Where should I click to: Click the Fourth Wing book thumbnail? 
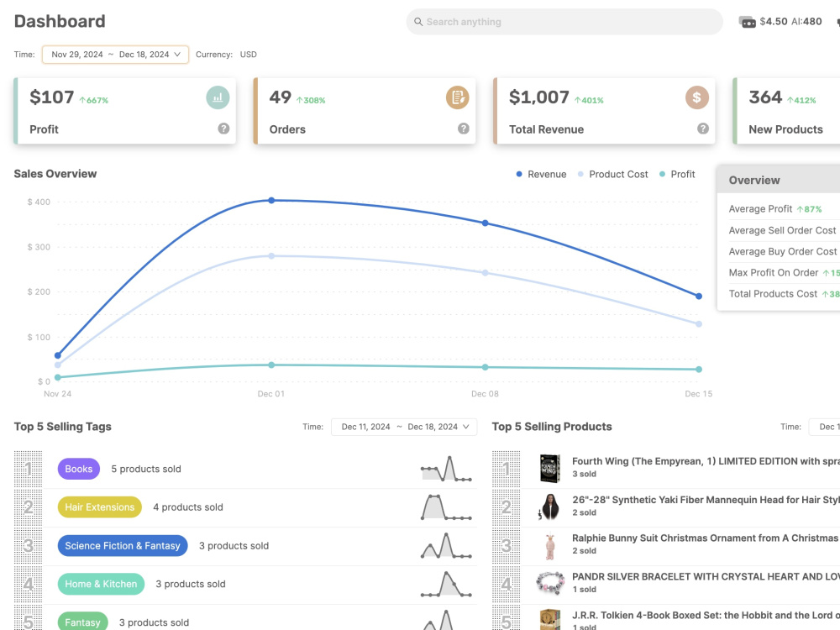(x=549, y=469)
